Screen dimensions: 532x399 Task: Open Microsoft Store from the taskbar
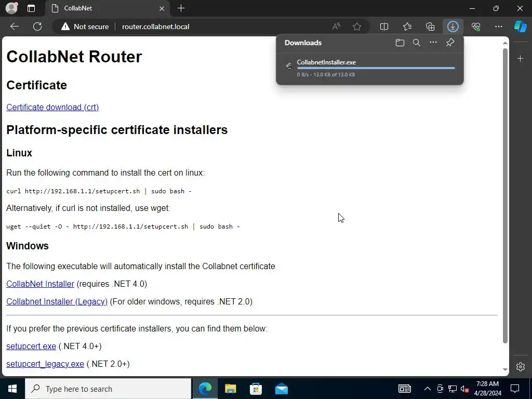click(x=256, y=389)
